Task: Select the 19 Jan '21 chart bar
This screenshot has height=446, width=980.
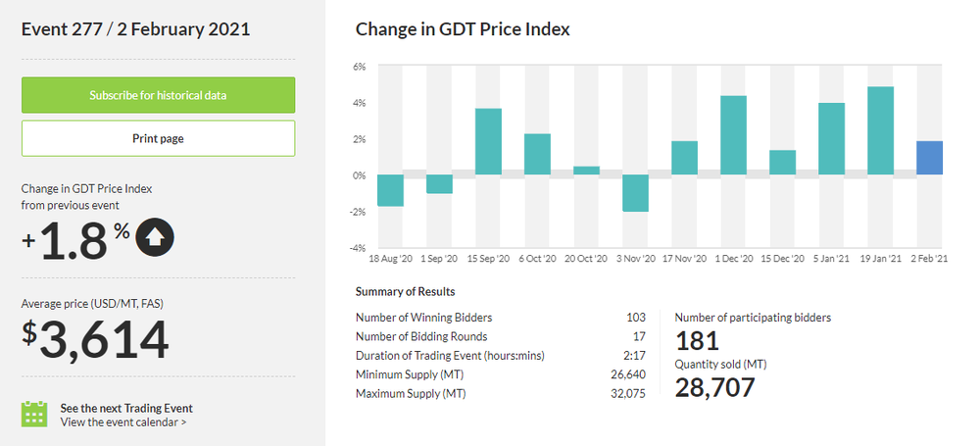Action: pyautogui.click(x=880, y=130)
